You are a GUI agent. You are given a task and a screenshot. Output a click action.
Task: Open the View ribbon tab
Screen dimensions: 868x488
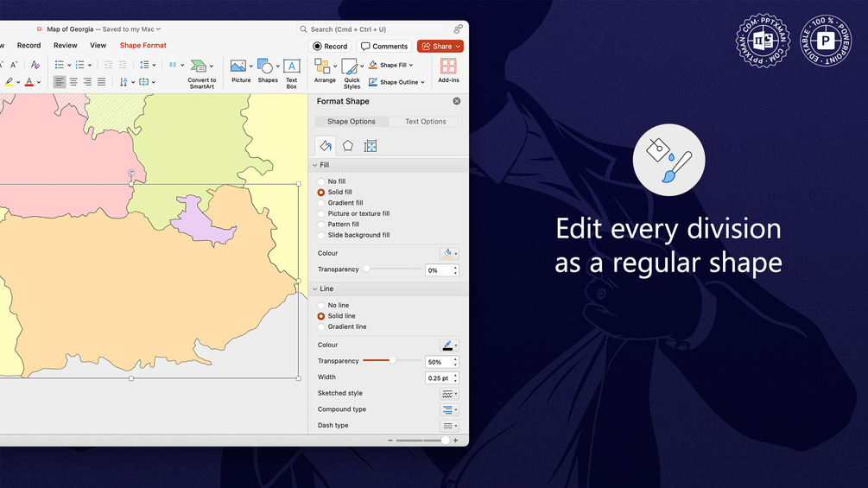point(98,46)
